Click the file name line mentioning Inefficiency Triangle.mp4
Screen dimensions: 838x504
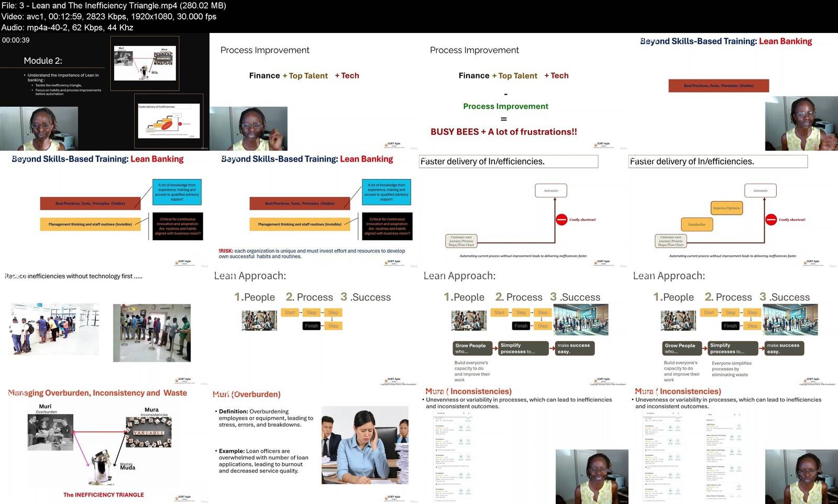114,5
